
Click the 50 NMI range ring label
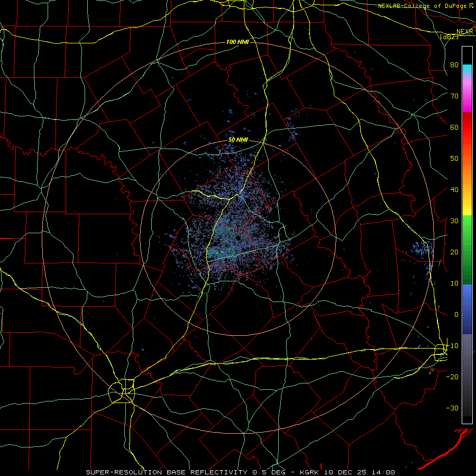[238, 140]
